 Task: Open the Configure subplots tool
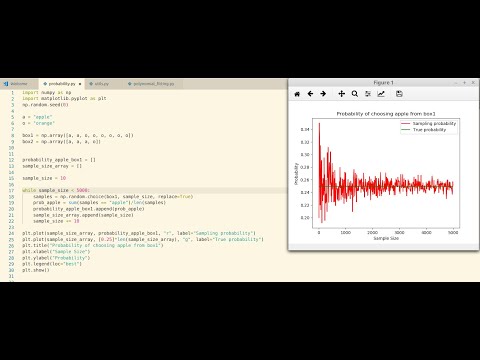tap(368, 94)
